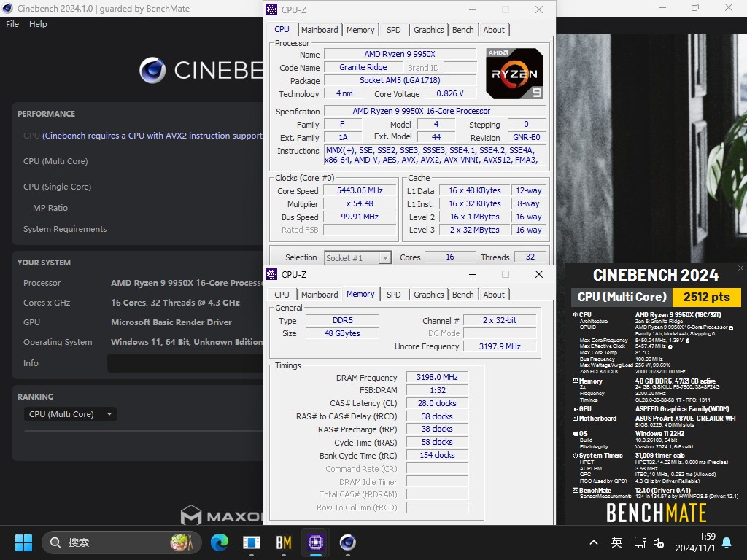This screenshot has height=560, width=747.
Task: Open SPD tab in the lower CPU-Z window
Action: [393, 295]
